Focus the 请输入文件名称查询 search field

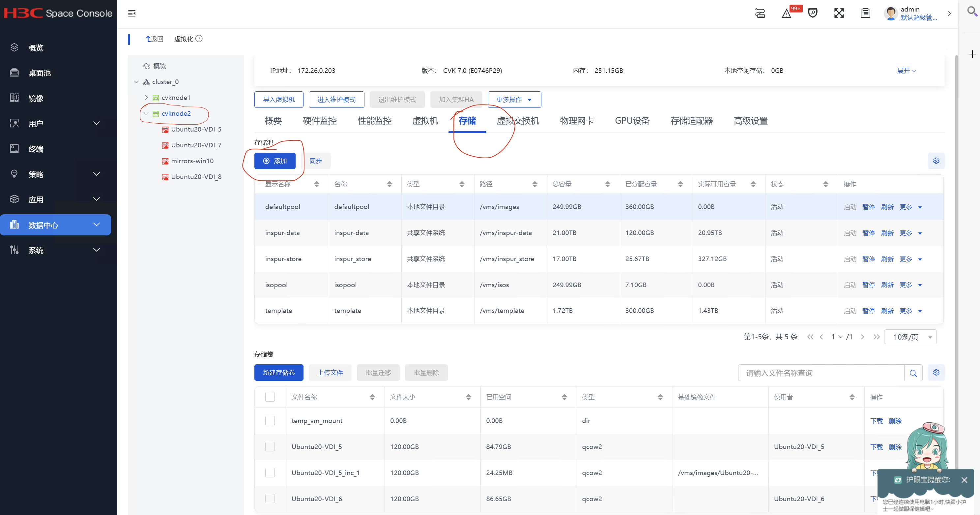(x=821, y=373)
